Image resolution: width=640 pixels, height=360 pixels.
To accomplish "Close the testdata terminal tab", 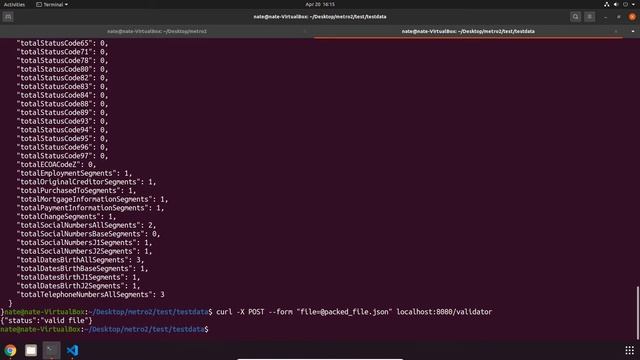I will [x=616, y=31].
